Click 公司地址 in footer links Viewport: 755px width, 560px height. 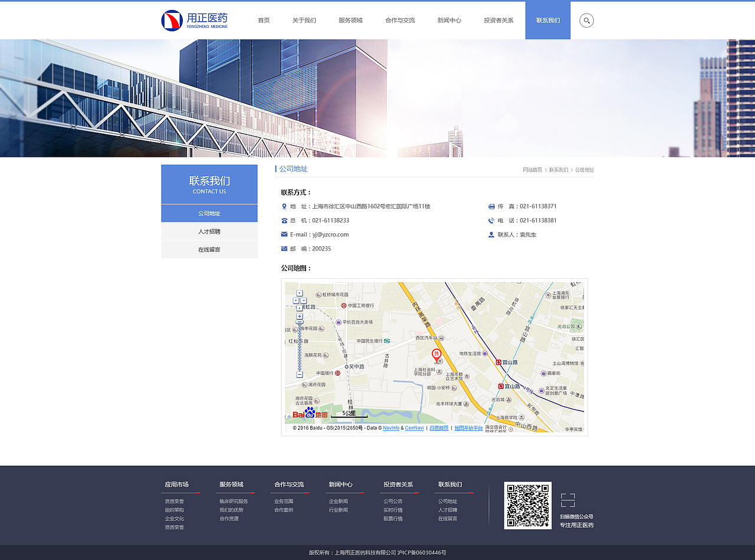click(448, 502)
